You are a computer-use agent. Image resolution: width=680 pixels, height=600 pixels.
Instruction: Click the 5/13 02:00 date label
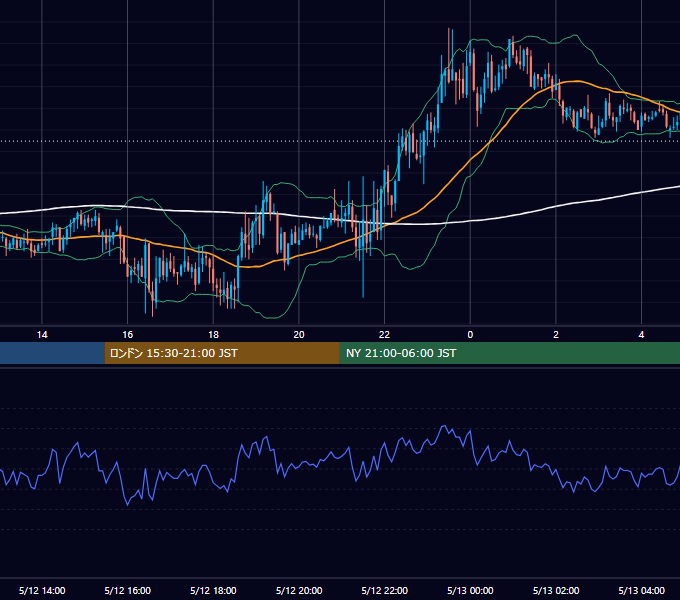click(556, 590)
